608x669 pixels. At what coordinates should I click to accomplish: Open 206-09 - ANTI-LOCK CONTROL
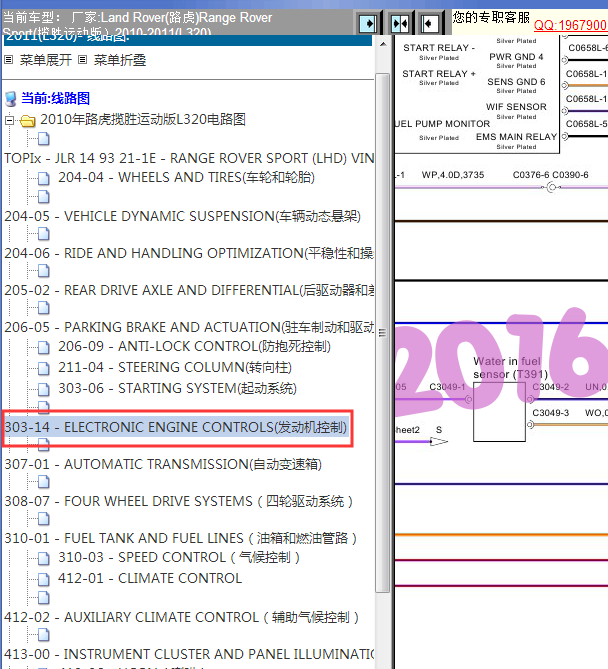tap(194, 346)
